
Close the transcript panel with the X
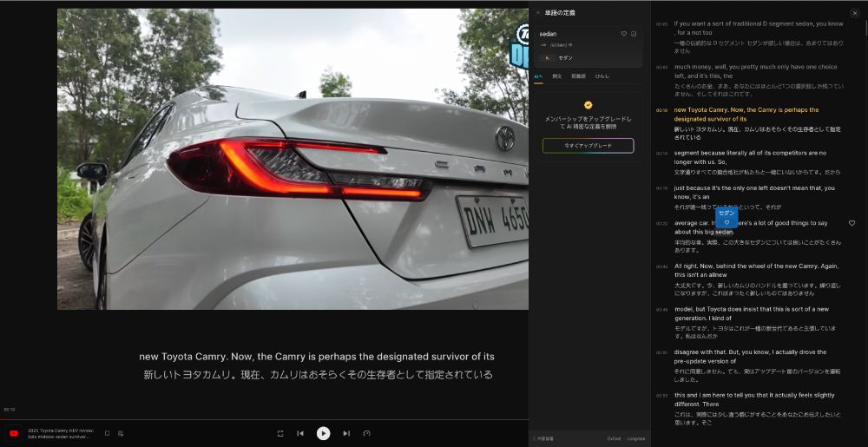click(855, 13)
